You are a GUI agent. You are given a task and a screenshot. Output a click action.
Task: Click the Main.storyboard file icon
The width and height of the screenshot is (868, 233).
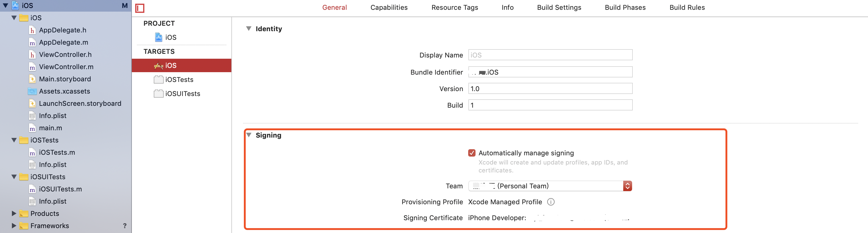[32, 79]
